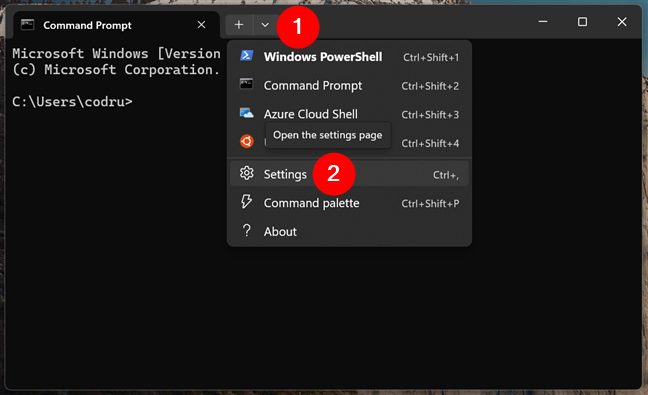Select the Command Prompt tab
Image resolution: width=648 pixels, height=395 pixels.
pos(116,25)
